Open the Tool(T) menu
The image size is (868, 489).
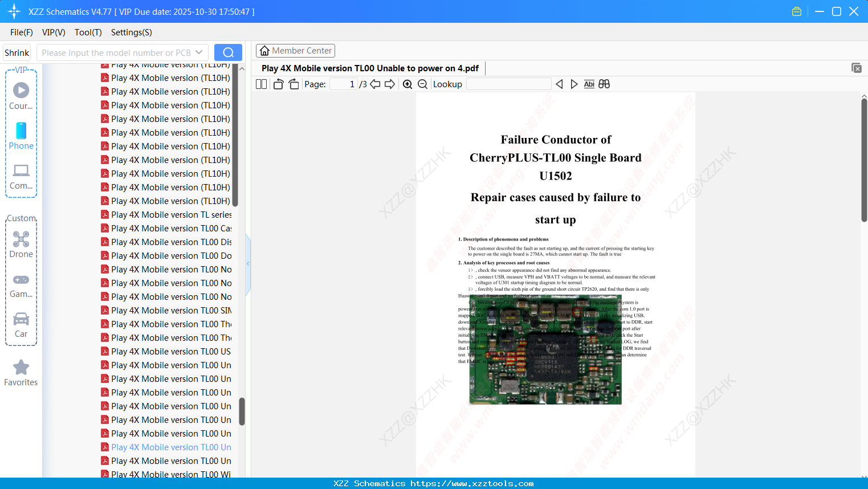88,32
